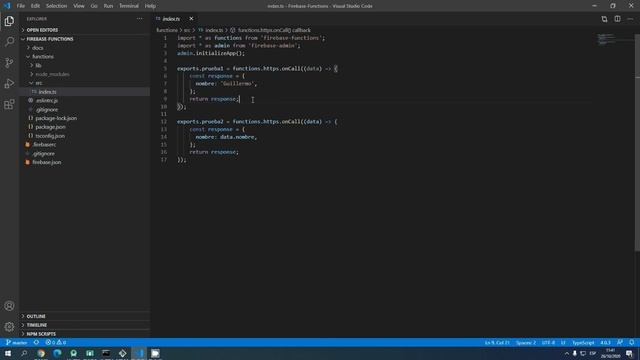Open Windows taskbar search
This screenshot has width=640, height=360.
point(24,353)
